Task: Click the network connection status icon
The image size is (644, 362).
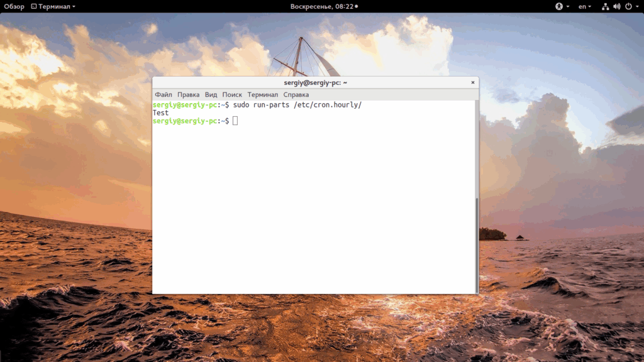Action: [606, 6]
